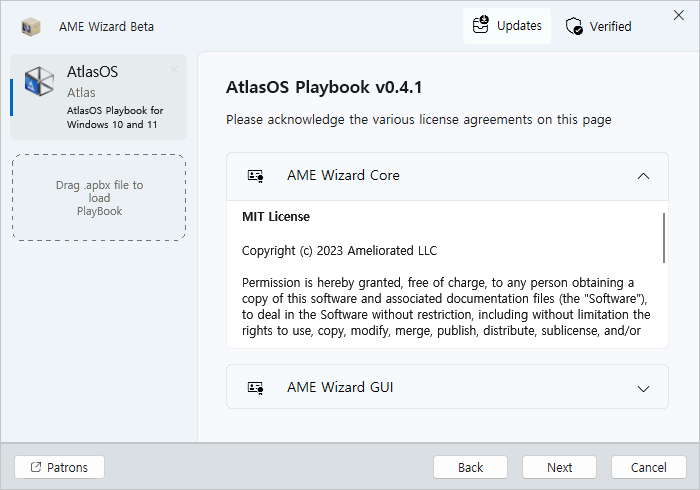Click the AME Wizard Core license icon
This screenshot has height=490, width=700.
255,176
